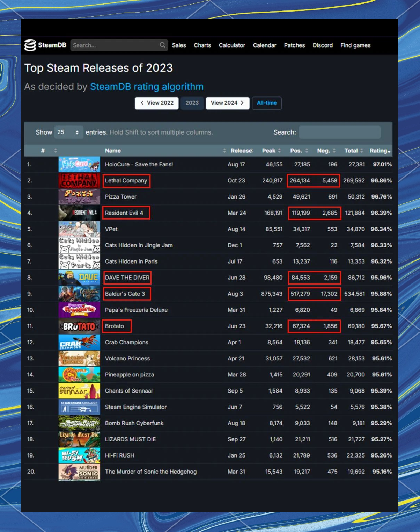Open the Brotato game thumbnail

pos(79,326)
